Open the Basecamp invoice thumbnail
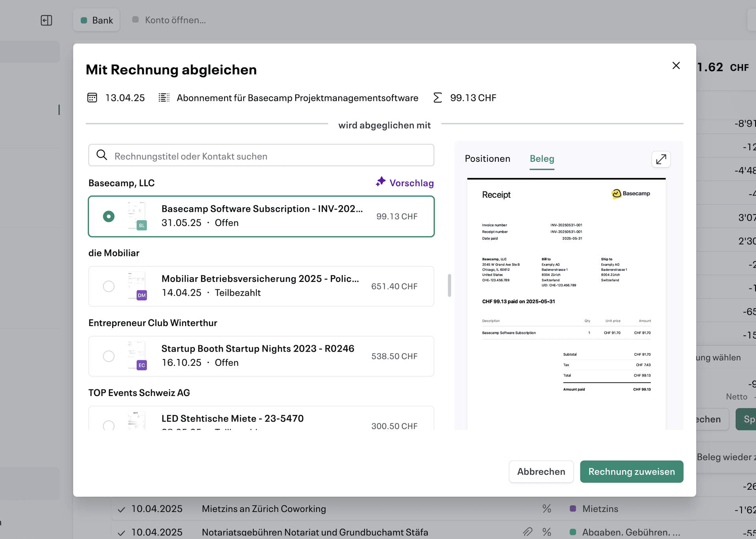The width and height of the screenshot is (756, 539). click(137, 216)
